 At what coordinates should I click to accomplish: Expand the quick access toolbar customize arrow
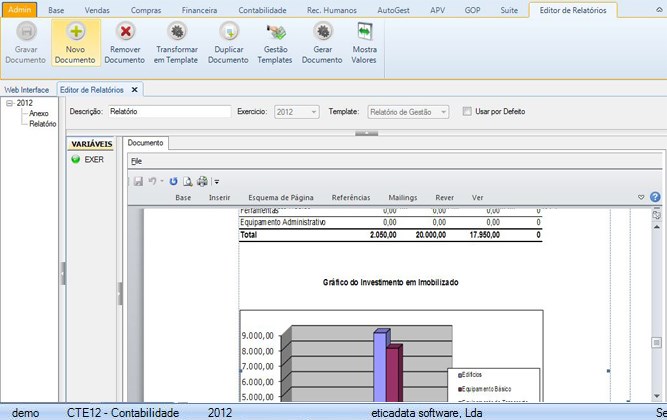216,182
